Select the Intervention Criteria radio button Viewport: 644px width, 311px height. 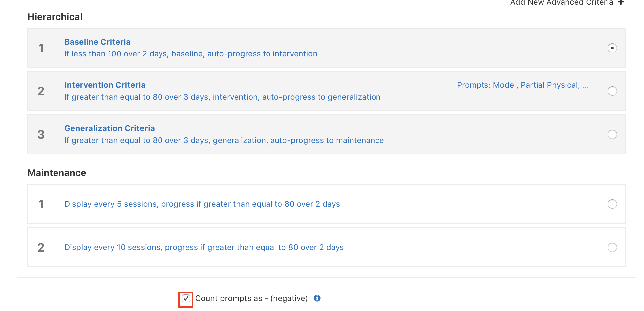click(x=612, y=91)
